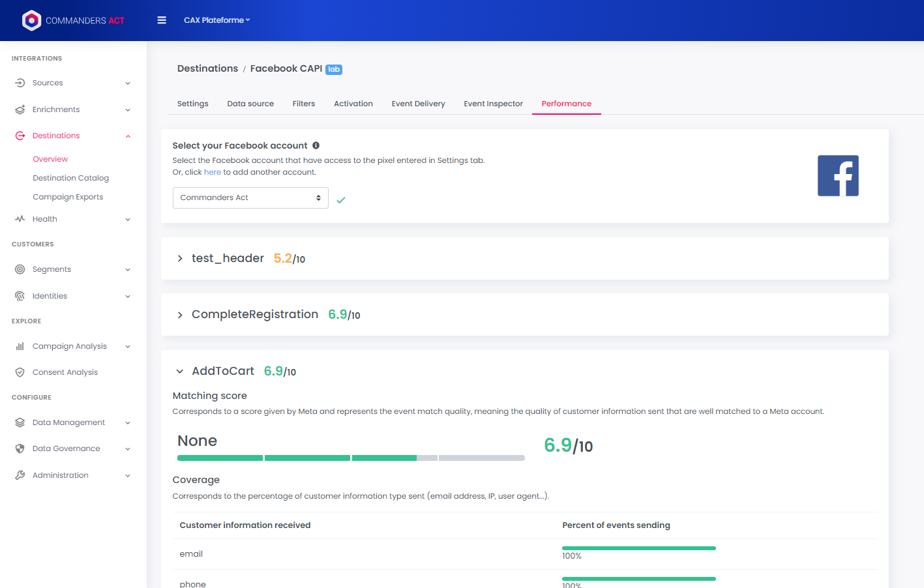Switch to the Settings tab
The image size is (924, 588).
coord(192,104)
